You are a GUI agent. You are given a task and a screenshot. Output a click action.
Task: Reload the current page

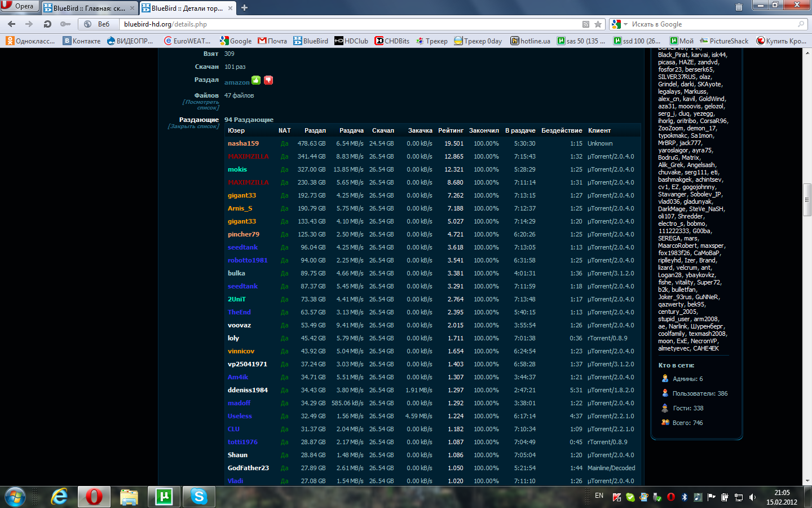[x=47, y=24]
